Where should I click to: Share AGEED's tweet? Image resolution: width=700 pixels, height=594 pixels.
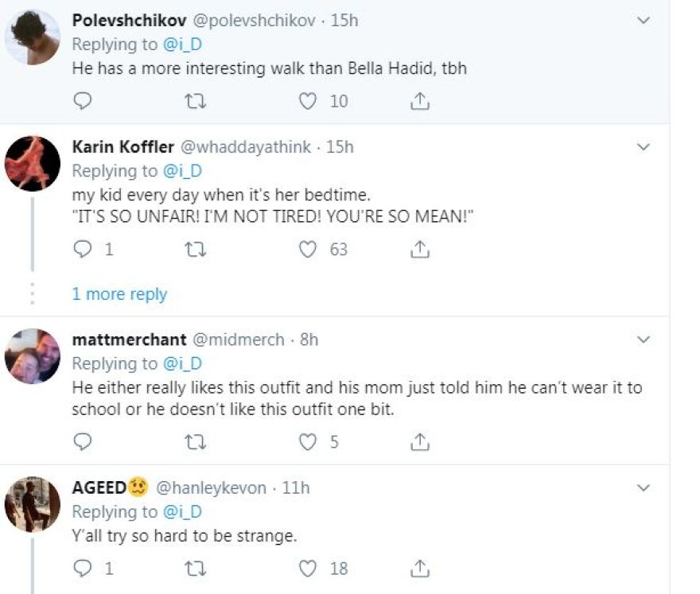click(421, 568)
